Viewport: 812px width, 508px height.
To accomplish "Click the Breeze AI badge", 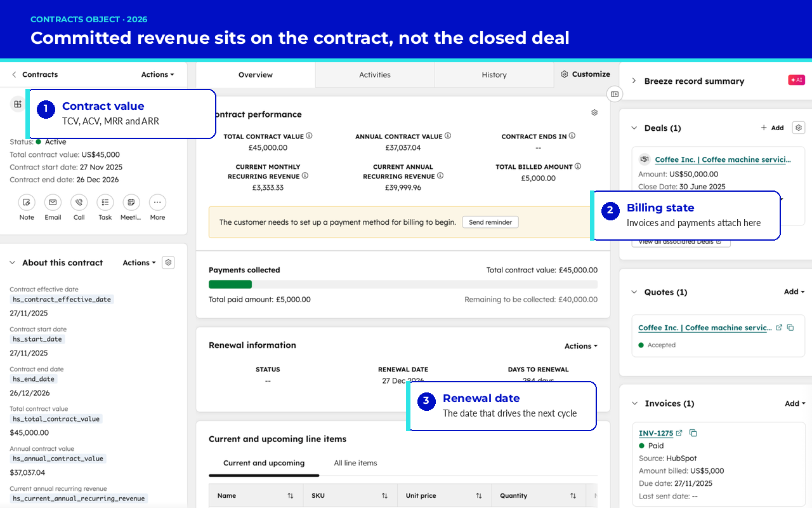I will click(x=796, y=80).
